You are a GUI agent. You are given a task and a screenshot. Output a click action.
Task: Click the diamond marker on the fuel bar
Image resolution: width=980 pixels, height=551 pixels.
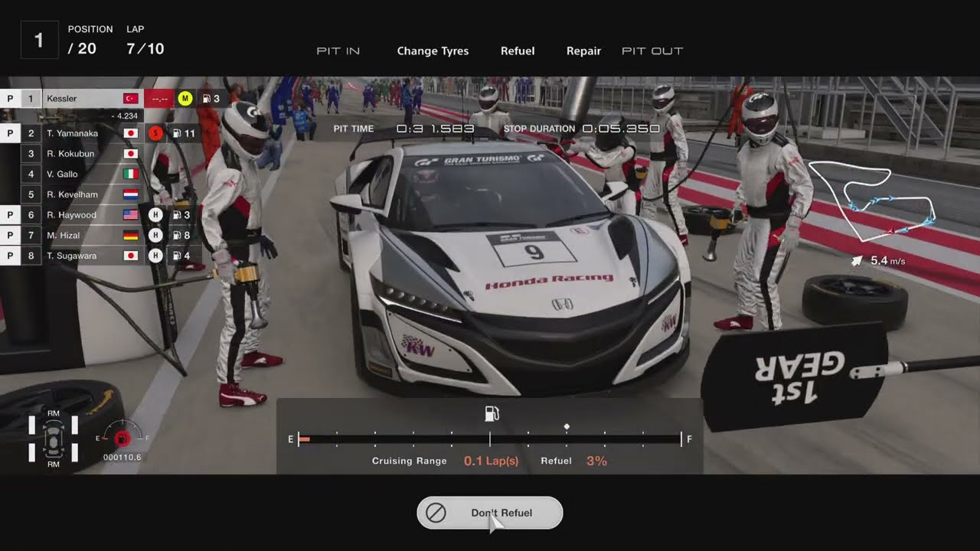tap(567, 426)
